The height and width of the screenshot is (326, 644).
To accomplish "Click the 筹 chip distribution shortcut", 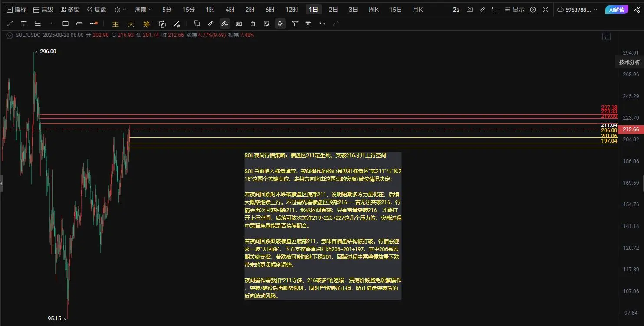I will coord(147,24).
